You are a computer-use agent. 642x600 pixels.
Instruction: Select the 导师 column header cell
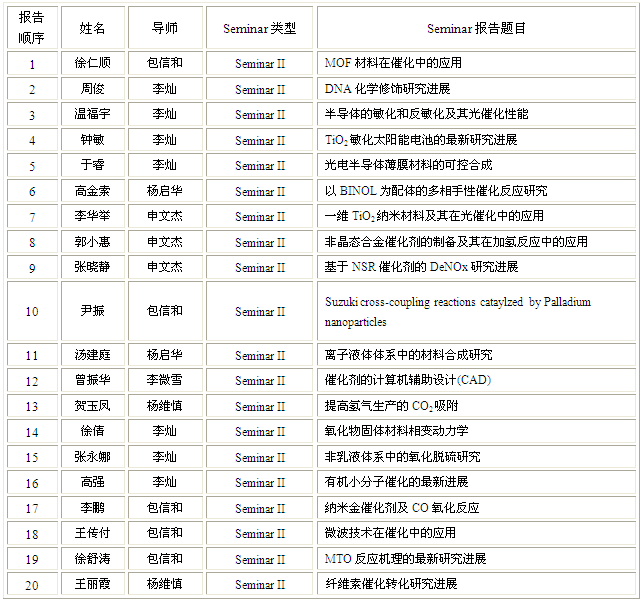(x=165, y=29)
